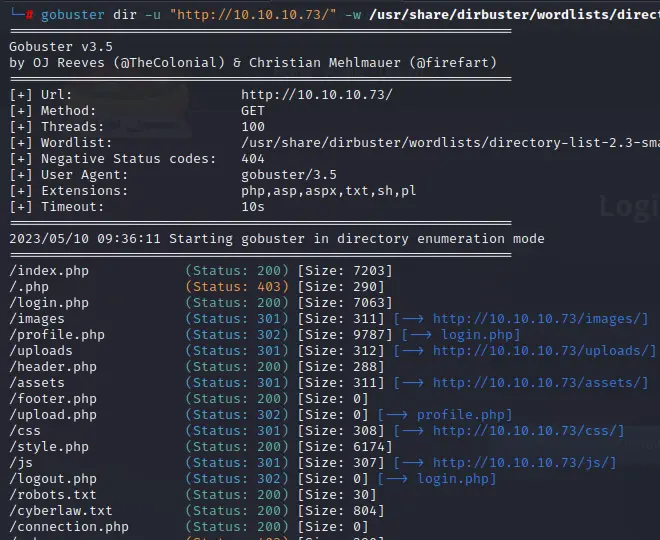Click profile.php redirect in /upload.php row
Image resolution: width=660 pixels, height=540 pixels.
tap(461, 415)
